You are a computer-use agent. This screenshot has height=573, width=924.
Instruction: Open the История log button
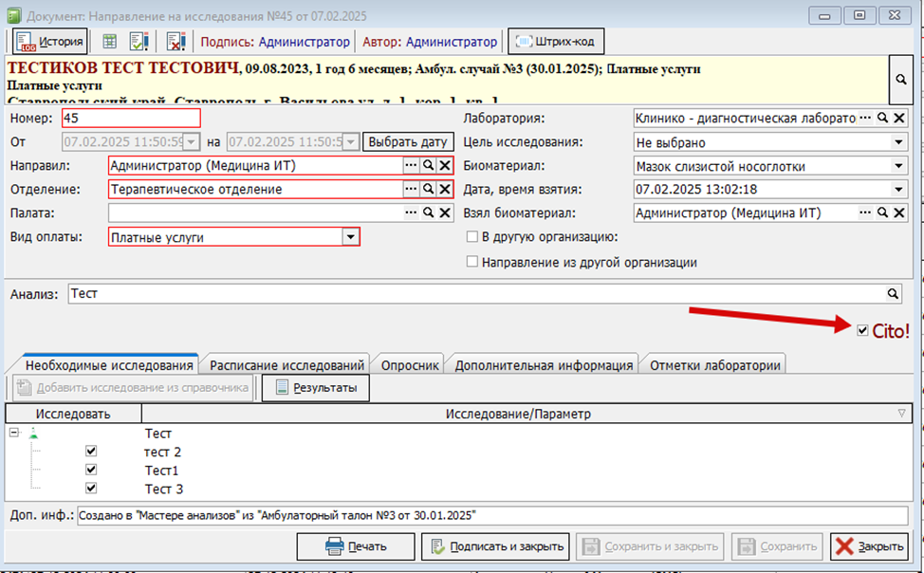pos(50,42)
